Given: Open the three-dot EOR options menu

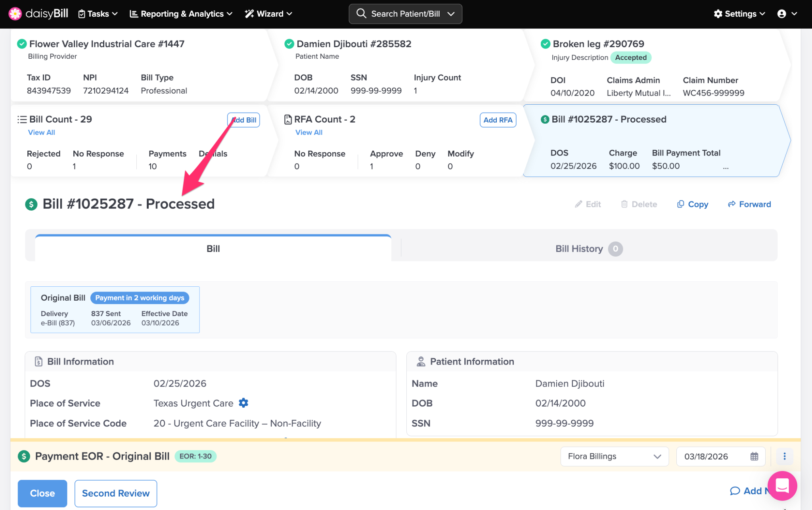Looking at the screenshot, I should pos(784,456).
